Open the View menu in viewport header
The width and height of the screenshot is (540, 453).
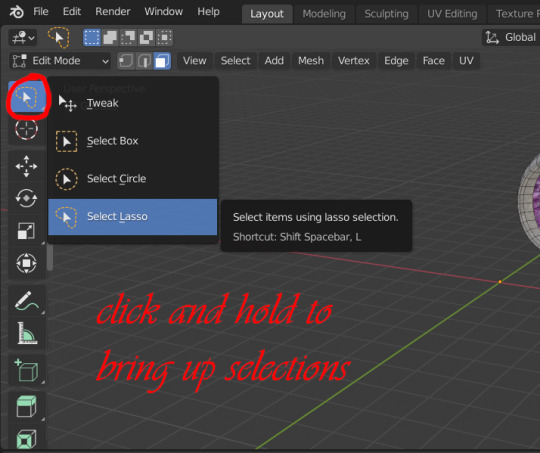(195, 61)
